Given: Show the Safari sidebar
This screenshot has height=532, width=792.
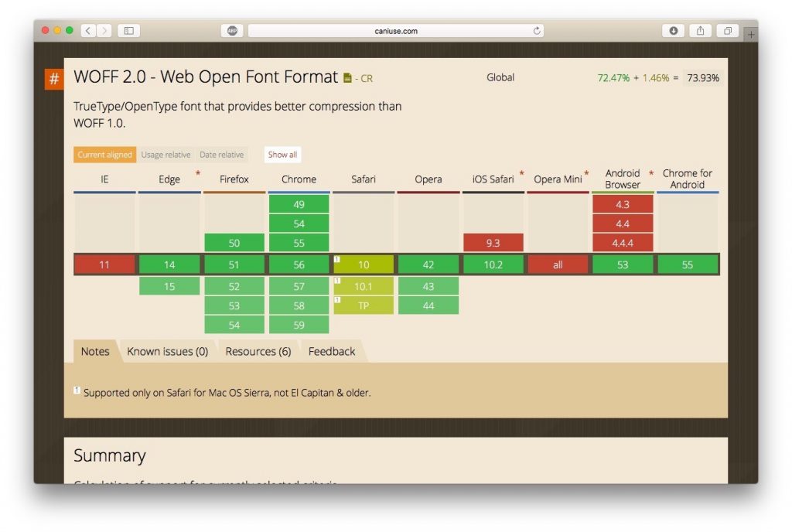Looking at the screenshot, I should (129, 31).
